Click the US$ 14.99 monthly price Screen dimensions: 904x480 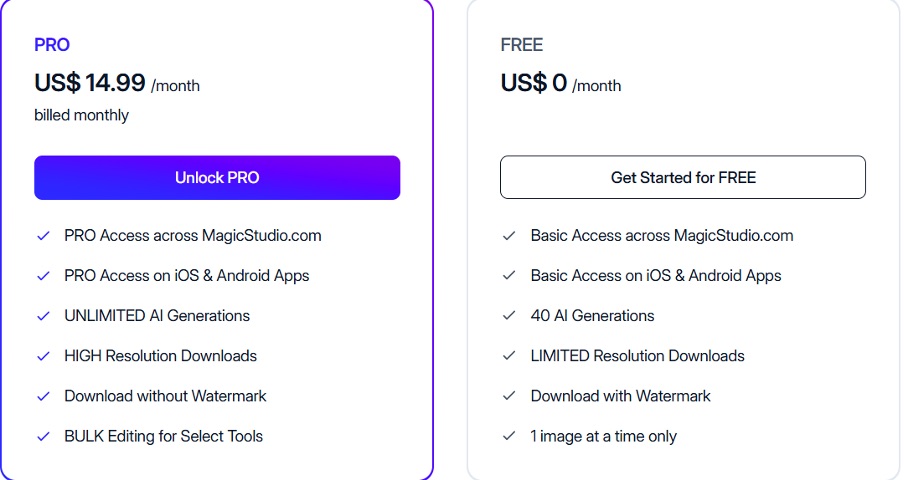click(90, 83)
